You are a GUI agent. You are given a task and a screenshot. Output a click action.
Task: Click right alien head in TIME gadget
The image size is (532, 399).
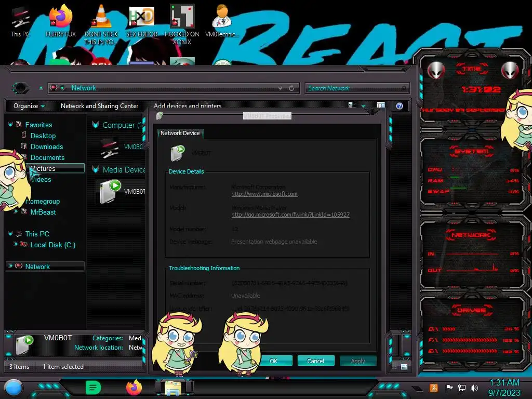click(510, 71)
